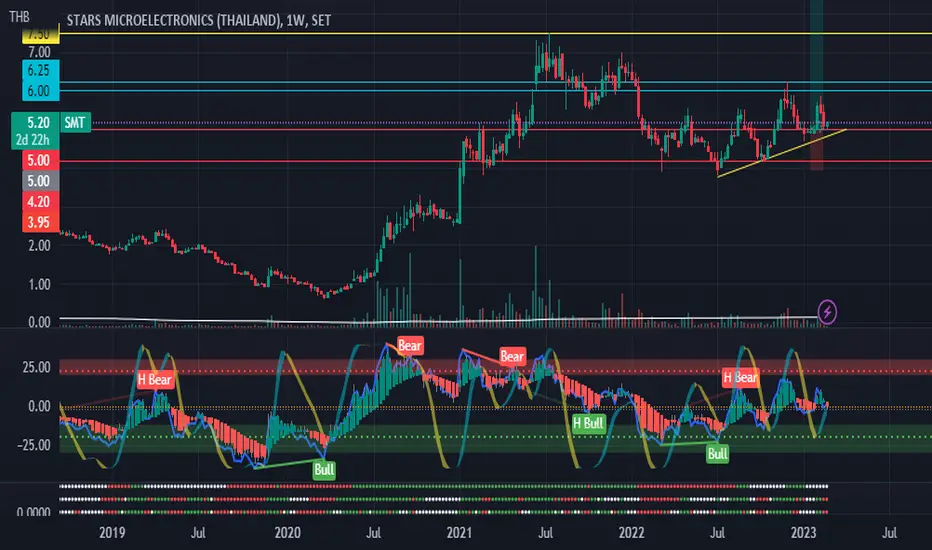The width and height of the screenshot is (932, 550).
Task: Click the green 5.20 current price label
Action: 35,130
